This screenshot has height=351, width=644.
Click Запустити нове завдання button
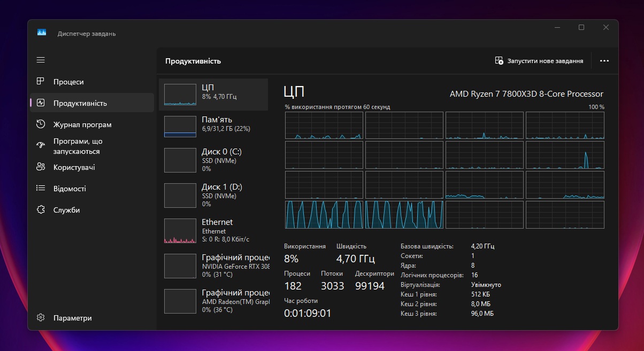[x=539, y=61]
